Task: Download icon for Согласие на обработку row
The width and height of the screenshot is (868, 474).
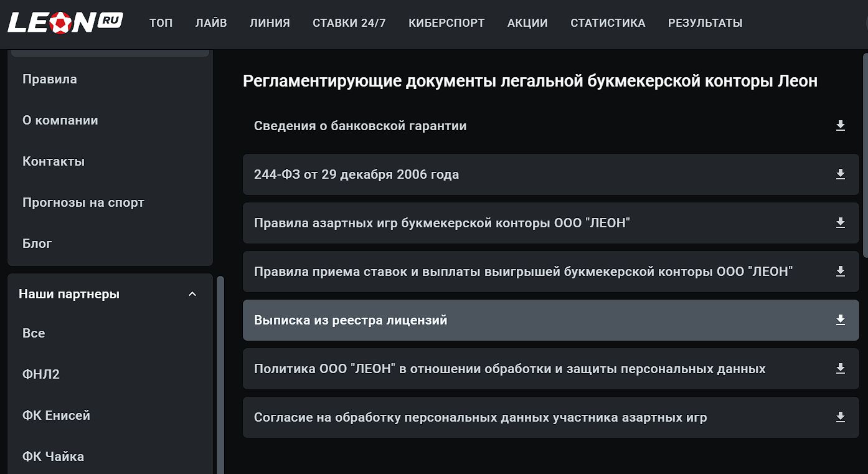Action: pyautogui.click(x=840, y=417)
